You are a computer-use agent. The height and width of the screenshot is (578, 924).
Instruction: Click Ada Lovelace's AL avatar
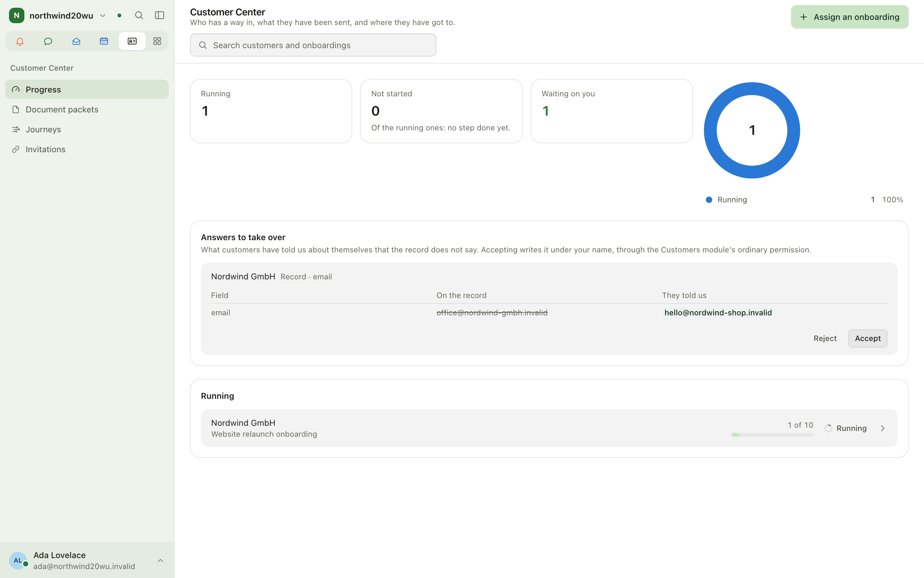point(18,560)
